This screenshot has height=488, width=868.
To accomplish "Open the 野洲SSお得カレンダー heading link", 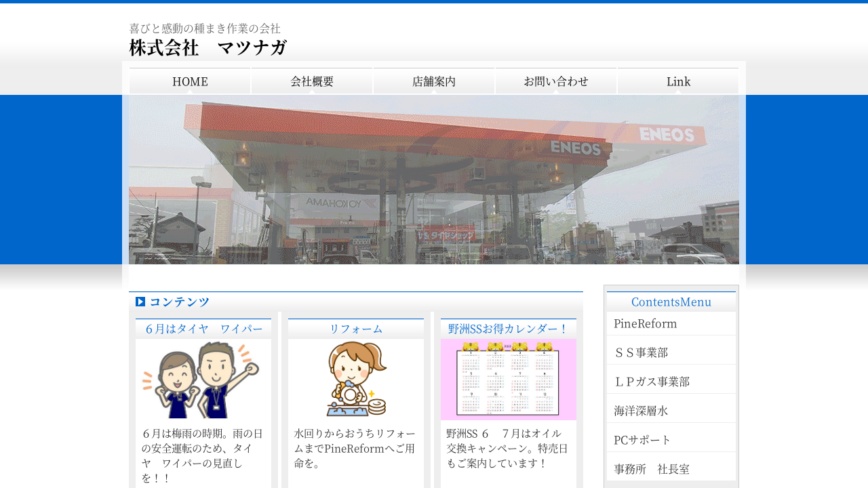I will [509, 329].
